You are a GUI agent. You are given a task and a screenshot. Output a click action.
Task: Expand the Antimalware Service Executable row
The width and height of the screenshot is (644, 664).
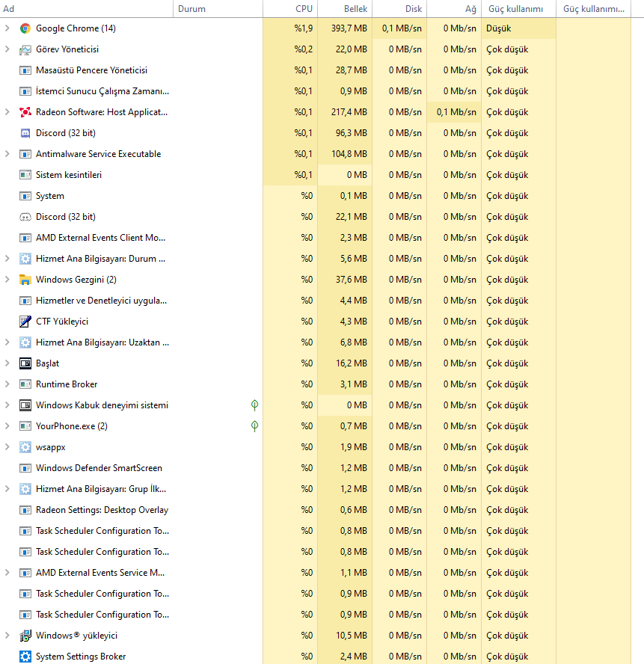pyautogui.click(x=7, y=154)
